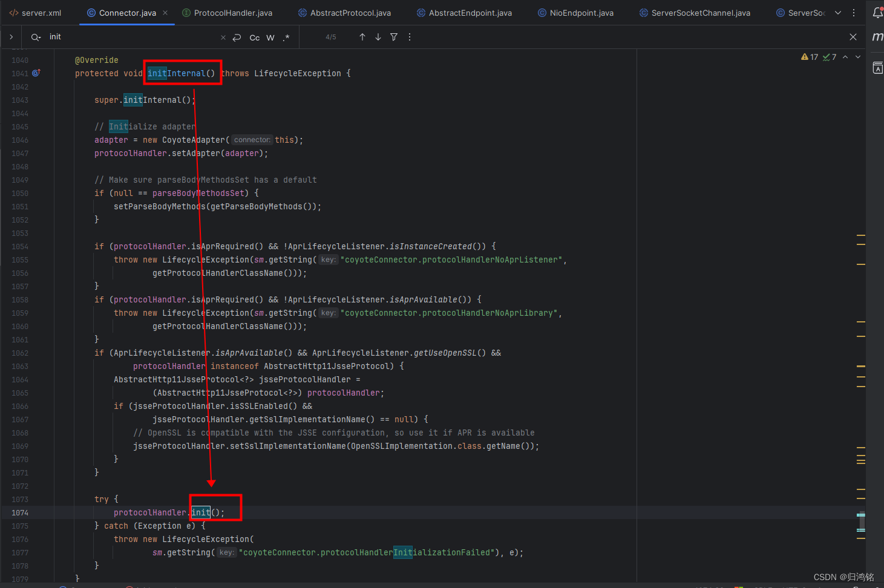Image resolution: width=884 pixels, height=588 pixels.
Task: Select the Connector.java tab
Action: pyautogui.click(x=128, y=13)
